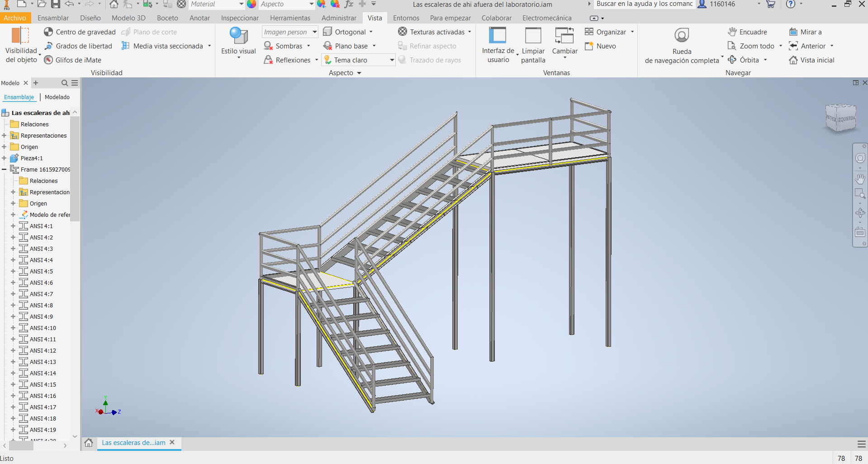Open the help question mark icon

click(790, 4)
